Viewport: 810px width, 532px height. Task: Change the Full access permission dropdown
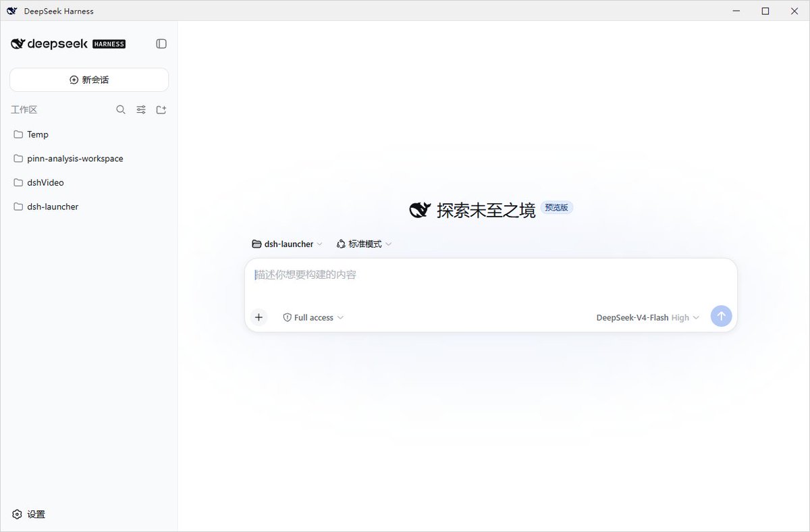(313, 317)
